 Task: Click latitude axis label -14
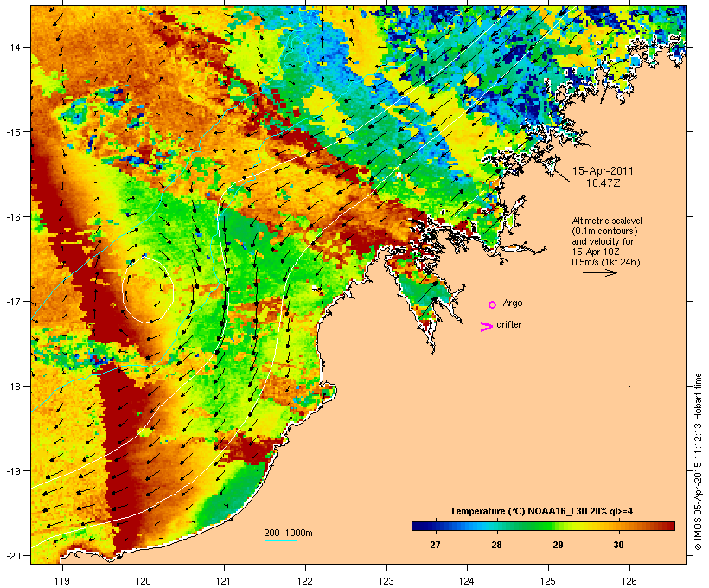pyautogui.click(x=12, y=47)
